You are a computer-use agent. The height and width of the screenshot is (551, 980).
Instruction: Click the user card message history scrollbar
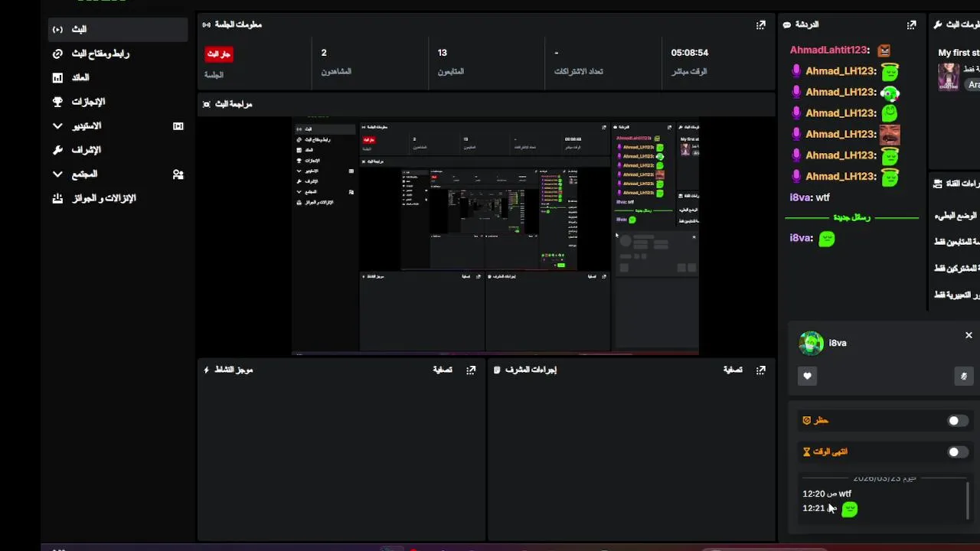(968, 499)
